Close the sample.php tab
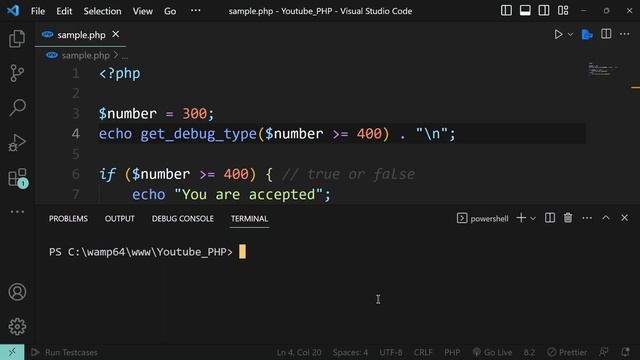This screenshot has height=360, width=640. pos(116,34)
